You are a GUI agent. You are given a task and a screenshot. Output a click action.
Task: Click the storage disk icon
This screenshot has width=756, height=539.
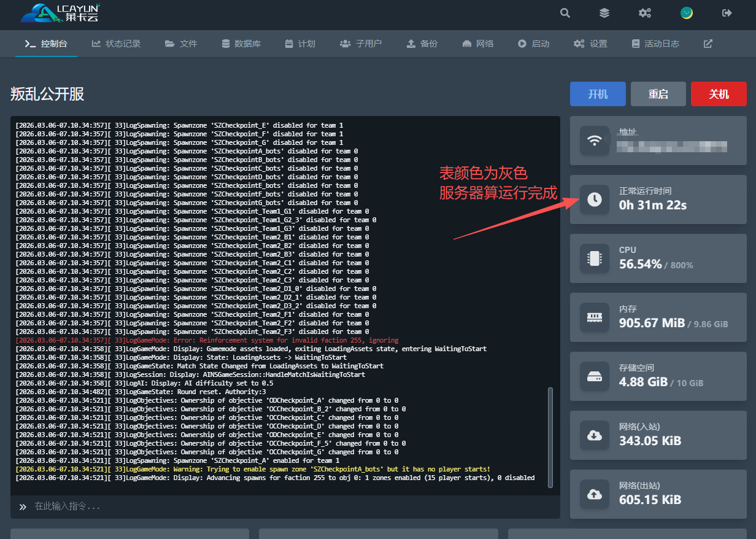(x=595, y=376)
